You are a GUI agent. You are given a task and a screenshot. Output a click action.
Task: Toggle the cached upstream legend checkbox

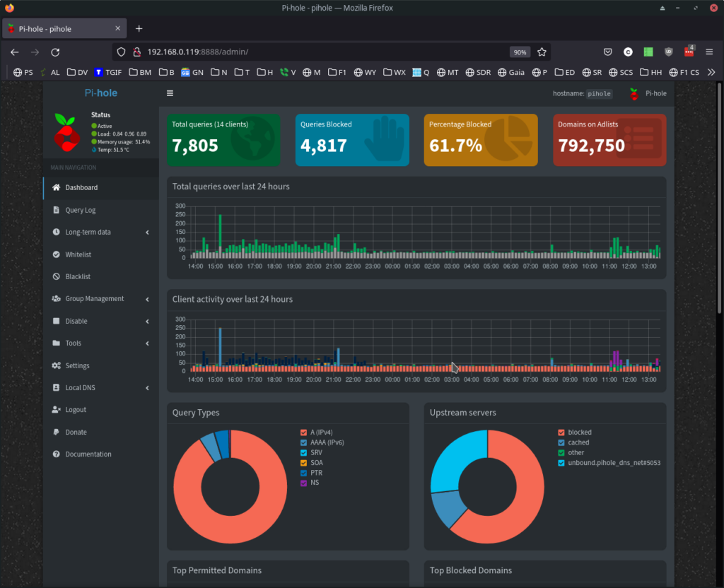click(561, 442)
